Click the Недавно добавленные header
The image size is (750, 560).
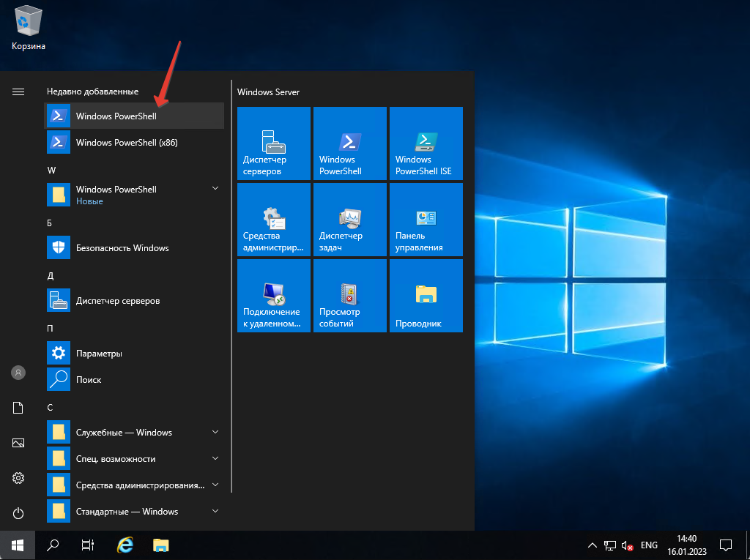pos(93,92)
